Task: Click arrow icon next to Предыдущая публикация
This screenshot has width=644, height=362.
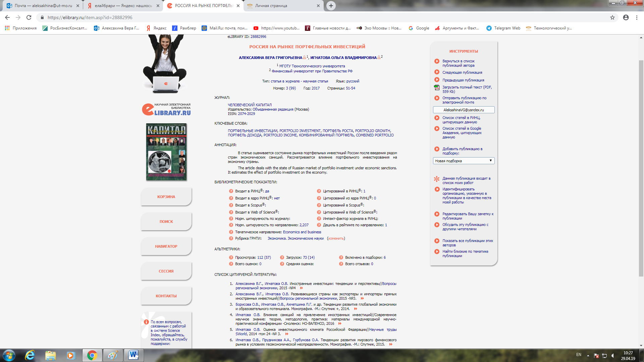Action: (x=437, y=80)
